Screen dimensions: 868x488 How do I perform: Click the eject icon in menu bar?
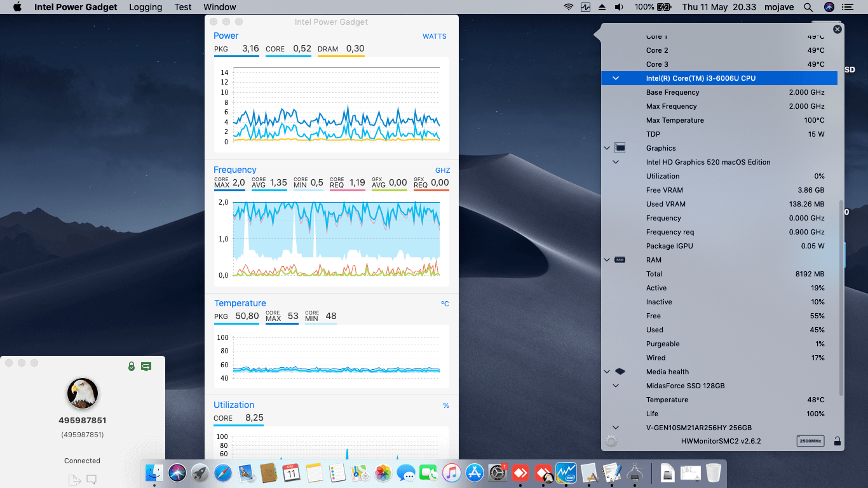click(x=602, y=7)
